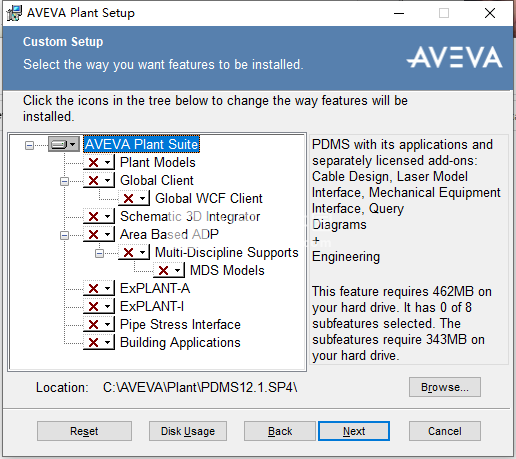Click the Disk Usage button

point(188,431)
